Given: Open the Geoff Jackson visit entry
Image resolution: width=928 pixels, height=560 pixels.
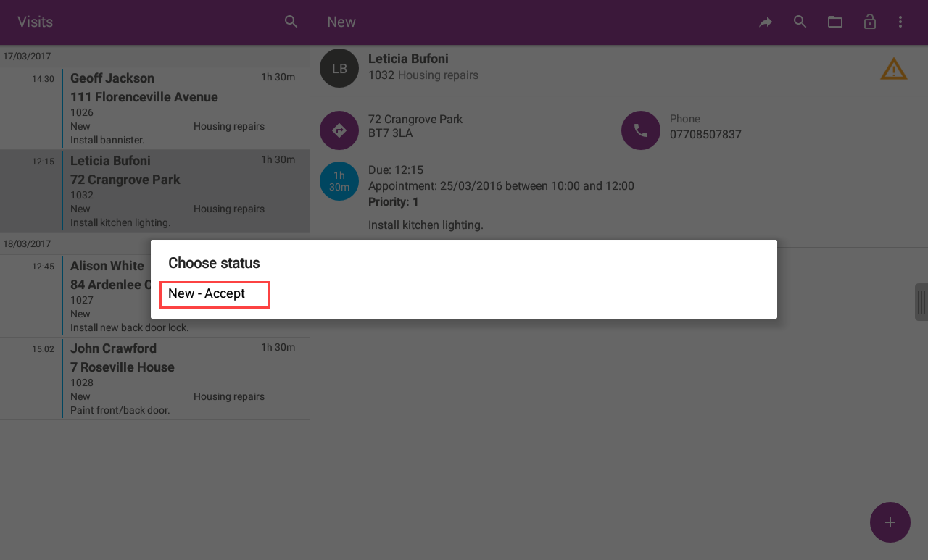Looking at the screenshot, I should click(x=154, y=109).
